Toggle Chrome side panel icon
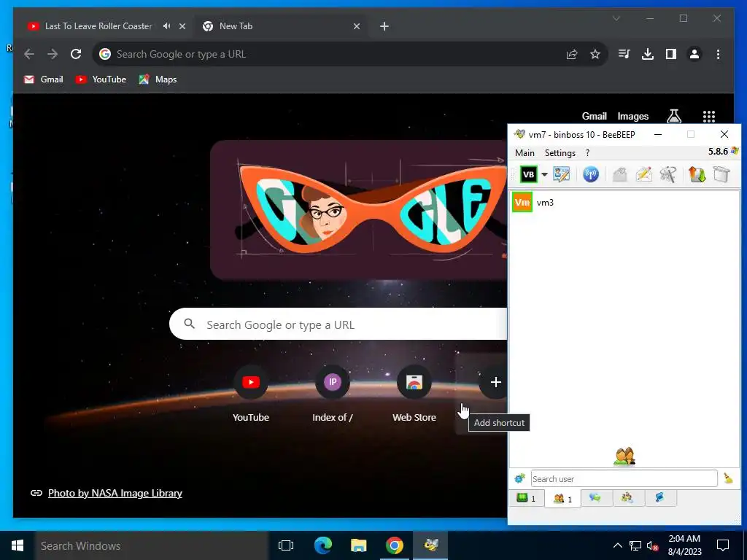747x560 pixels. click(671, 54)
